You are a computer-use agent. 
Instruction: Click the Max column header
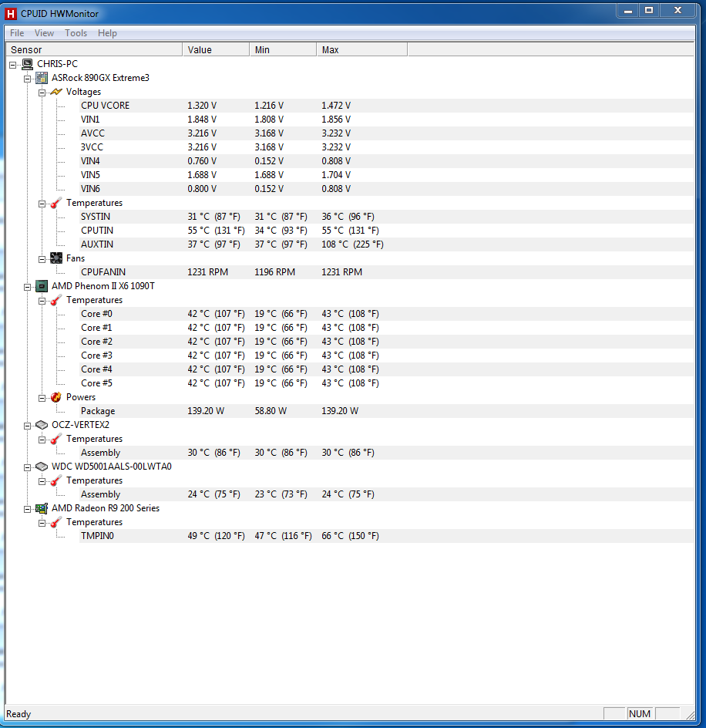[x=362, y=49]
